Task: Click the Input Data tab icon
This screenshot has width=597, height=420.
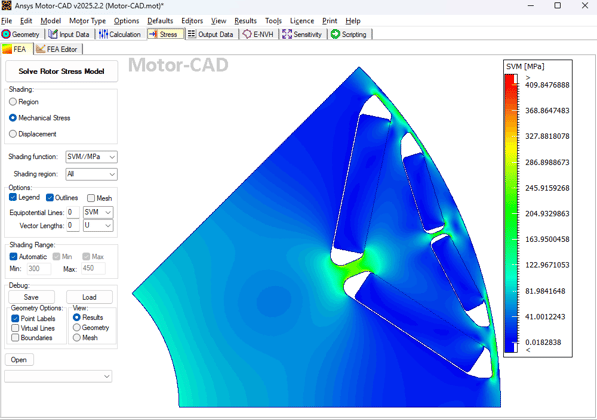Action: (x=53, y=34)
